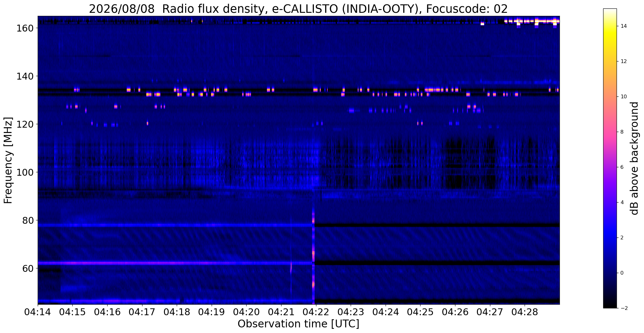Click the 04:22 time tick label
Viewport: 644px width, 333px height.
[x=316, y=312]
